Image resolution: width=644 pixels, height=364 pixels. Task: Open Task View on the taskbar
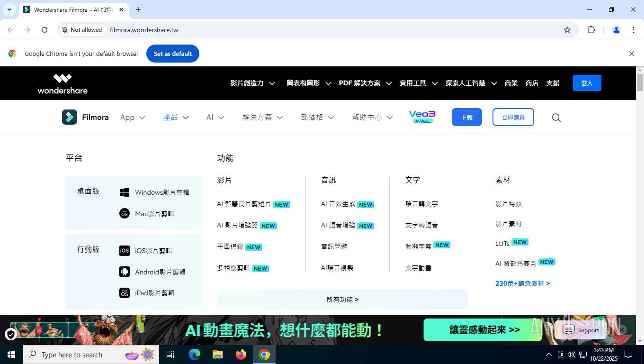click(170, 355)
